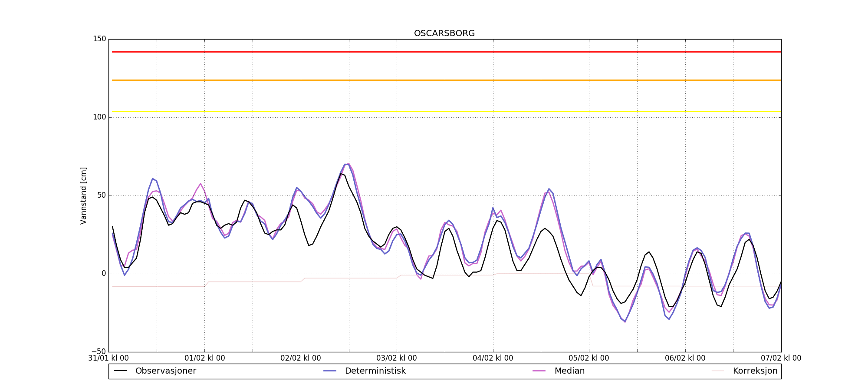This screenshot has height=391, width=868.
Task: Click the 31/01 kl 00 x-axis tick label
Action: coord(108,358)
